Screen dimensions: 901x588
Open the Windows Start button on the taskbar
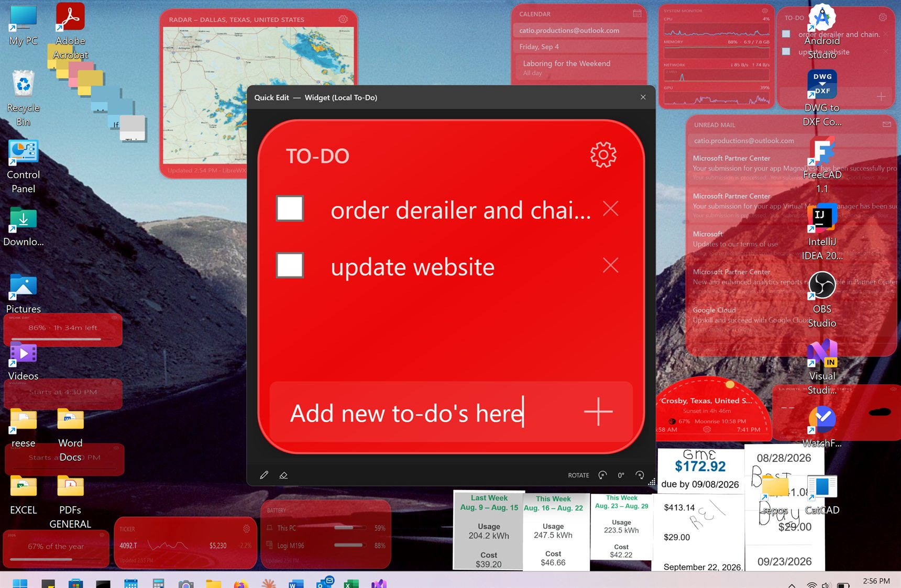pyautogui.click(x=20, y=584)
